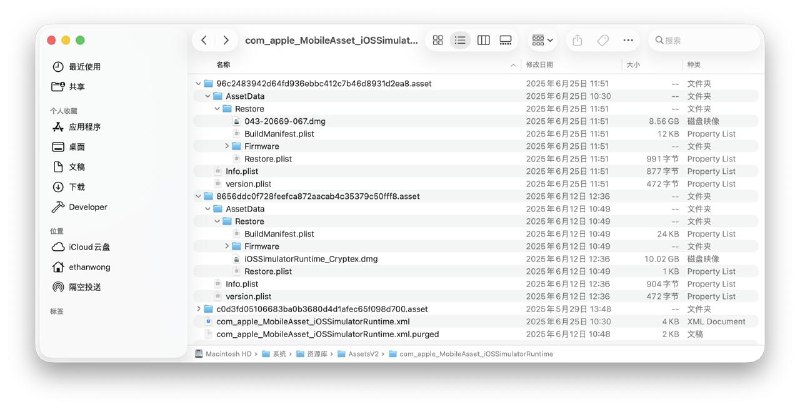
Task: Click the Edit Tags icon
Action: [x=603, y=40]
